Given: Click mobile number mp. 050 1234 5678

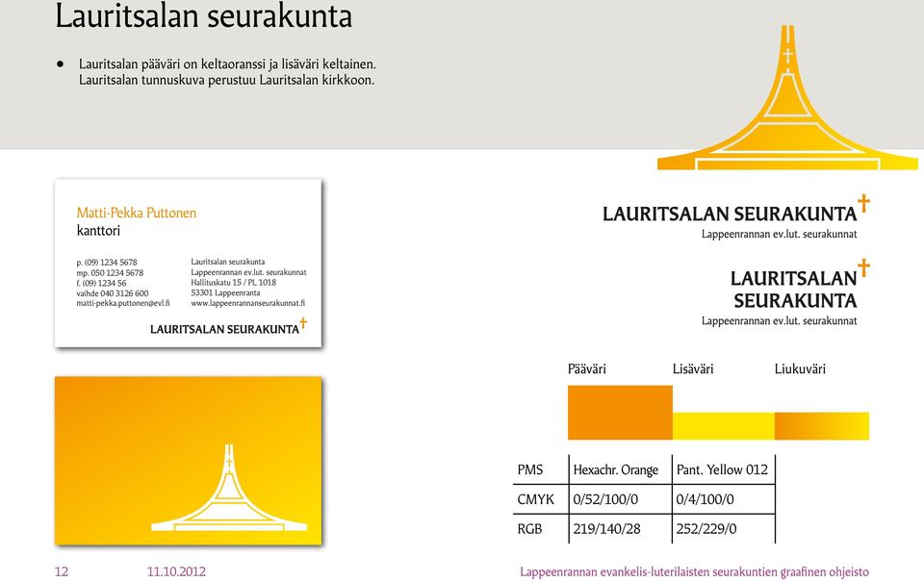Looking at the screenshot, I should [x=110, y=273].
